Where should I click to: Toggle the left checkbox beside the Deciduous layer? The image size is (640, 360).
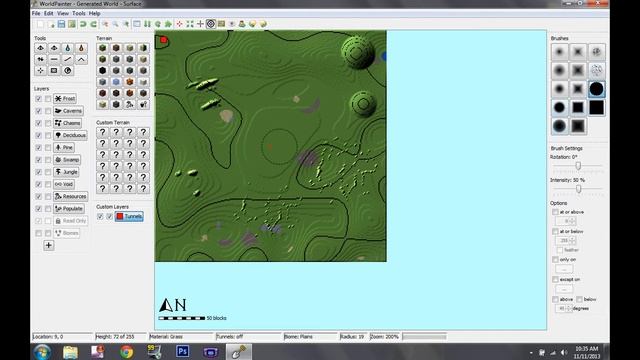[38, 135]
